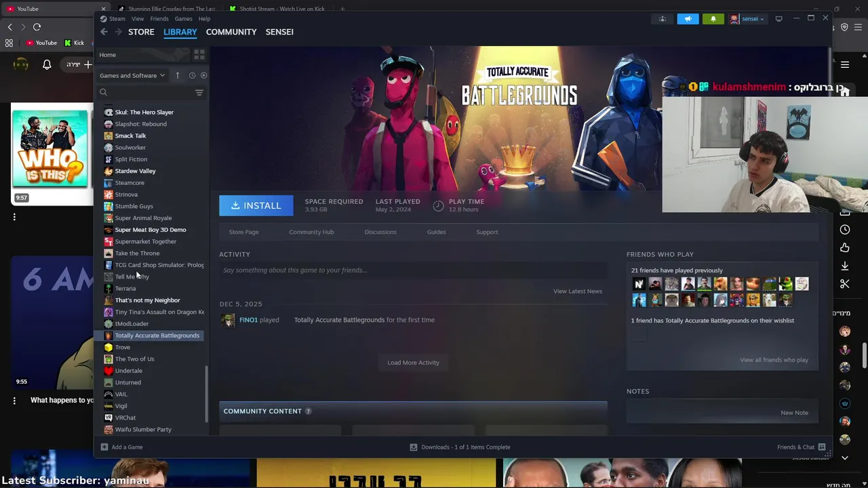Click Load More Activity button
This screenshot has height=488, width=868.
click(x=413, y=363)
